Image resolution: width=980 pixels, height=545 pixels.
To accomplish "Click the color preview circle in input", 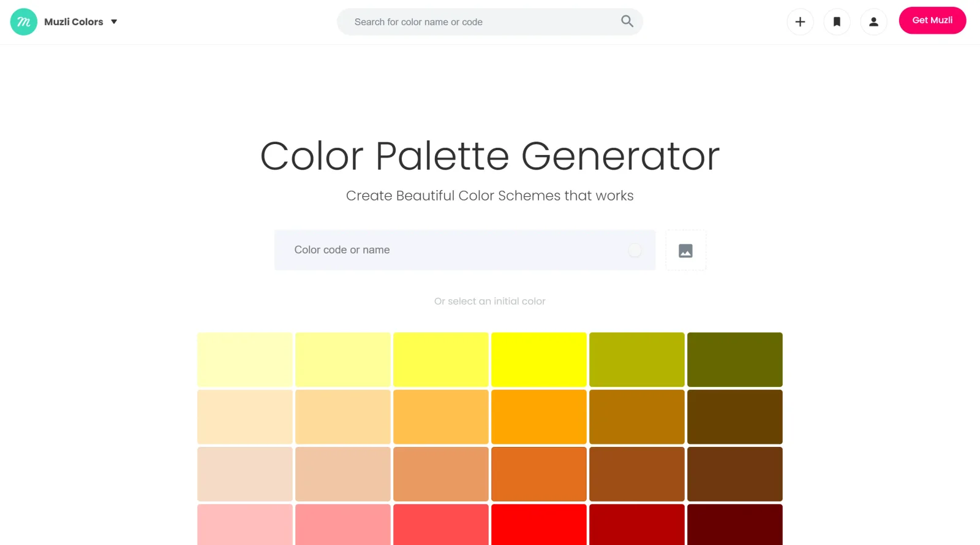I will click(635, 250).
